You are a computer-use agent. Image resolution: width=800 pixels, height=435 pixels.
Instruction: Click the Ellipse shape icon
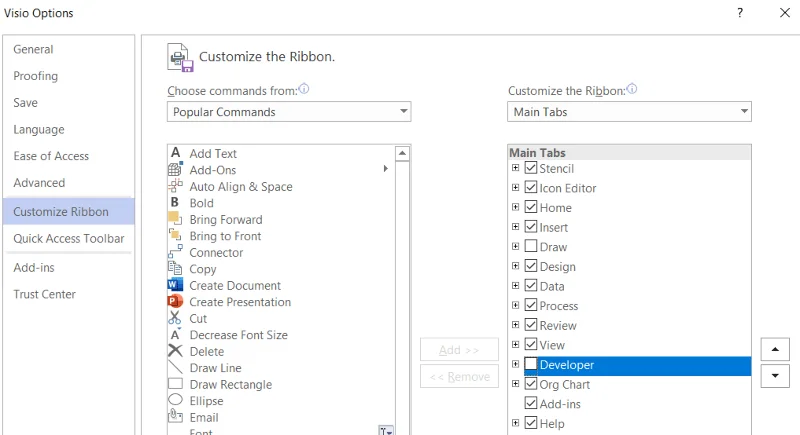175,399
